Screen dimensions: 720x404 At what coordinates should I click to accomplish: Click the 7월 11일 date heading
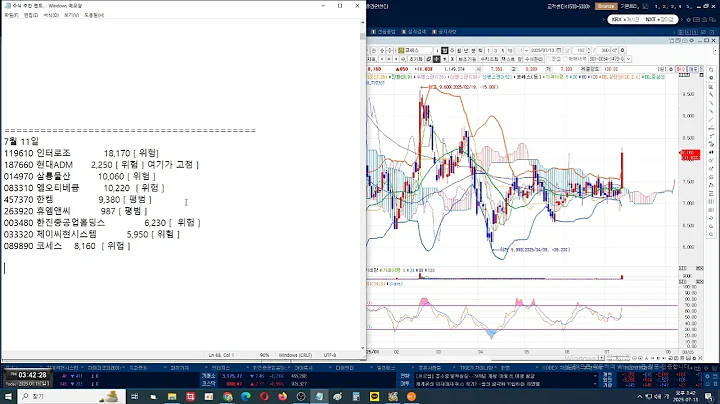(x=21, y=141)
